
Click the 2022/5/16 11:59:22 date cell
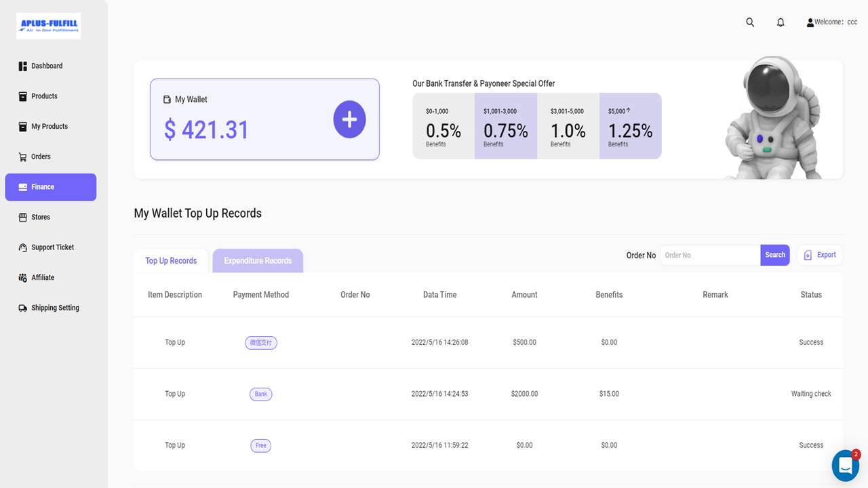pyautogui.click(x=440, y=446)
